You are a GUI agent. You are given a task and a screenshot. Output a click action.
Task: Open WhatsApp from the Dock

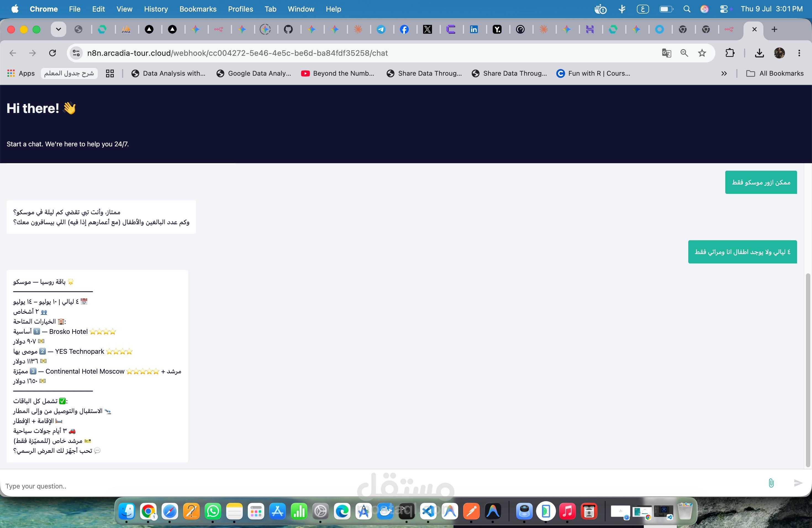tap(213, 512)
